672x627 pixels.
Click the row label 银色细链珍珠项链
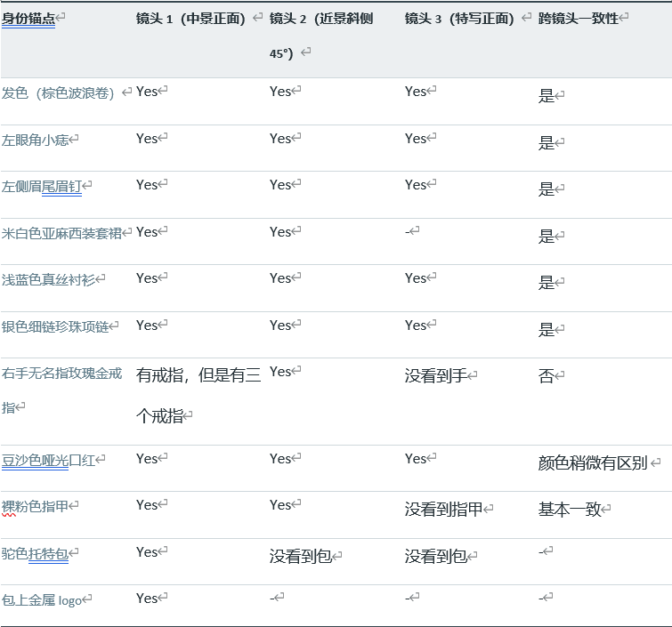pyautogui.click(x=55, y=326)
